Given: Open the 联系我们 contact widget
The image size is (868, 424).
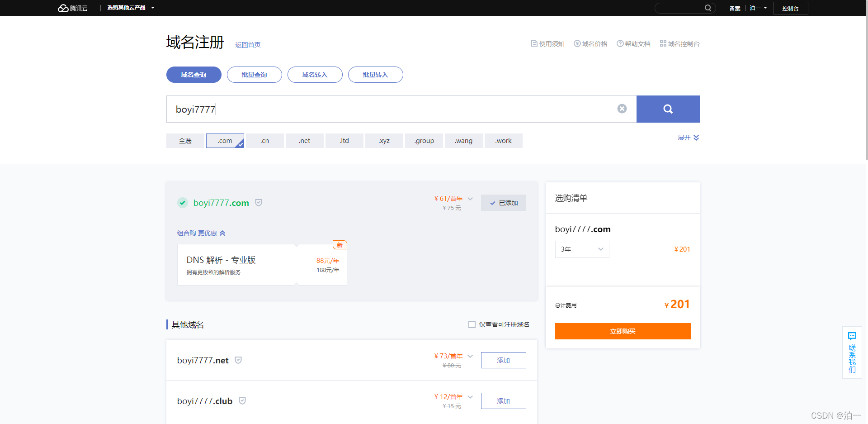Looking at the screenshot, I should point(852,353).
